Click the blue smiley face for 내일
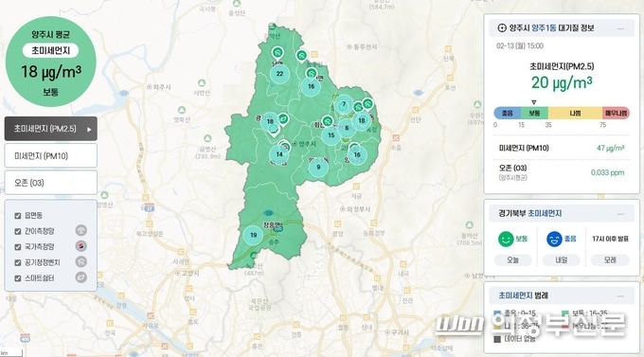 click(554, 239)
